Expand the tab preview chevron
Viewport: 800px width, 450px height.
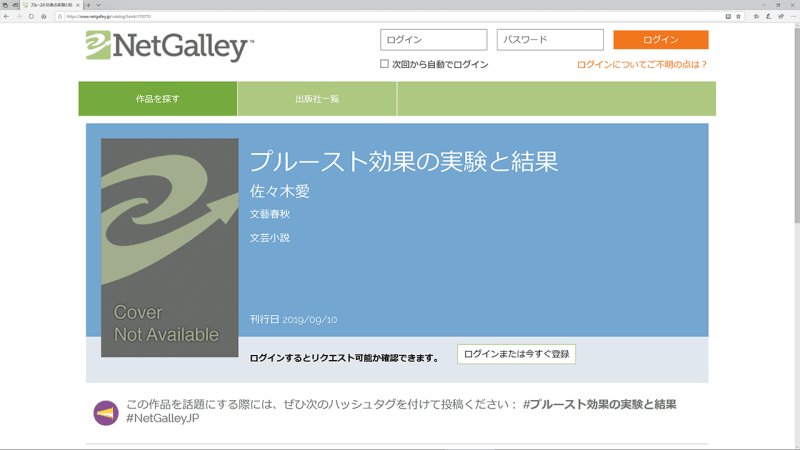(98, 5)
